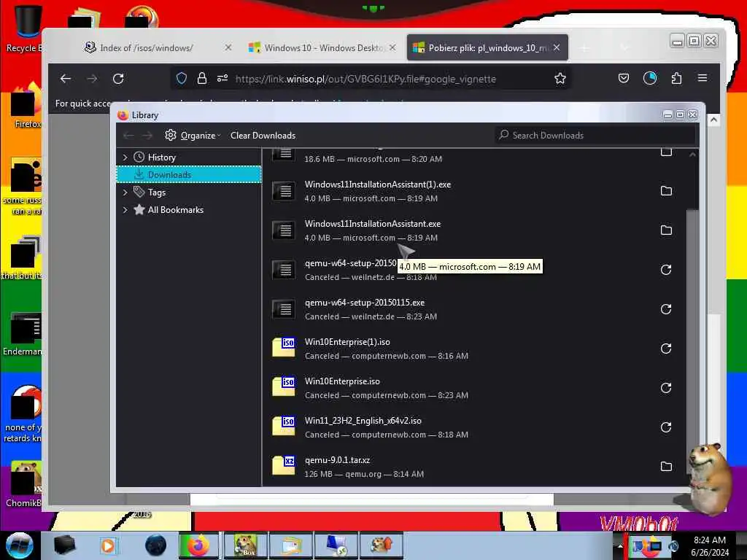Retry the weilnetz.de 8:18 AM download
This screenshot has height=560, width=747.
click(x=666, y=270)
